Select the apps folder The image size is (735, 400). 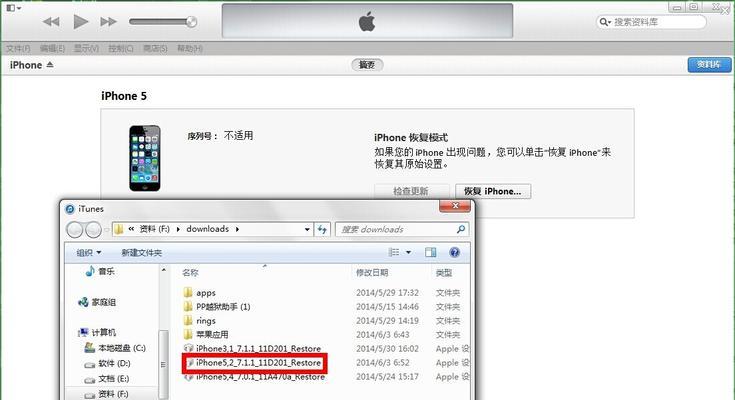[x=206, y=293]
